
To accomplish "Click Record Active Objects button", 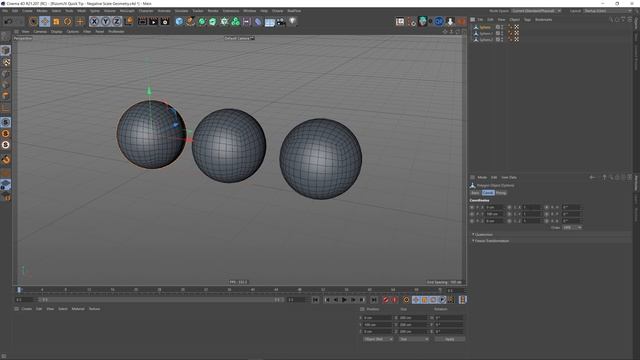I will (x=385, y=300).
